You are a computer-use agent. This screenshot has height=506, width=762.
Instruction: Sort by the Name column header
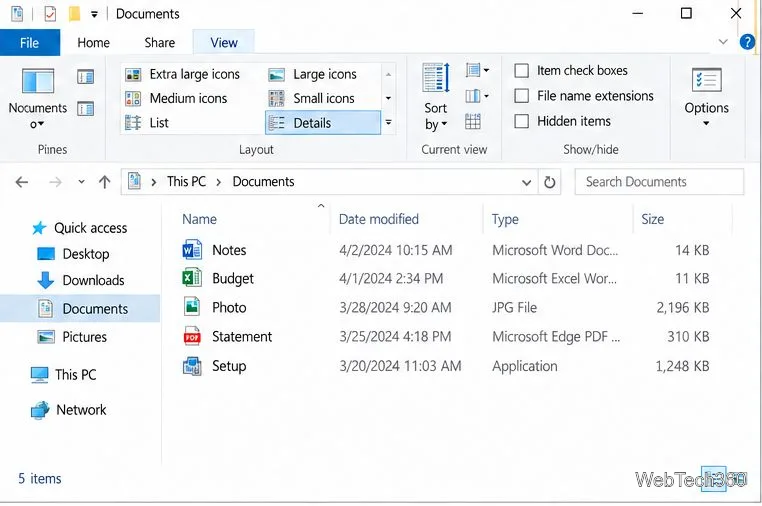[x=200, y=219]
